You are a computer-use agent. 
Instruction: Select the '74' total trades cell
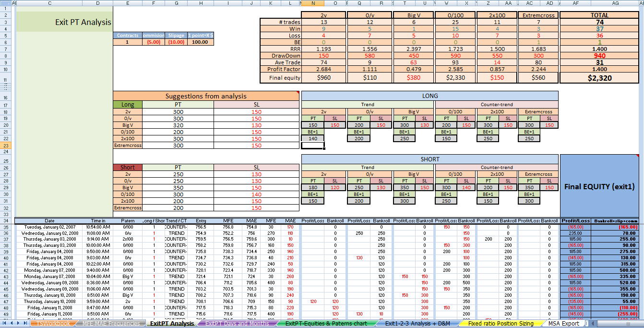(599, 22)
